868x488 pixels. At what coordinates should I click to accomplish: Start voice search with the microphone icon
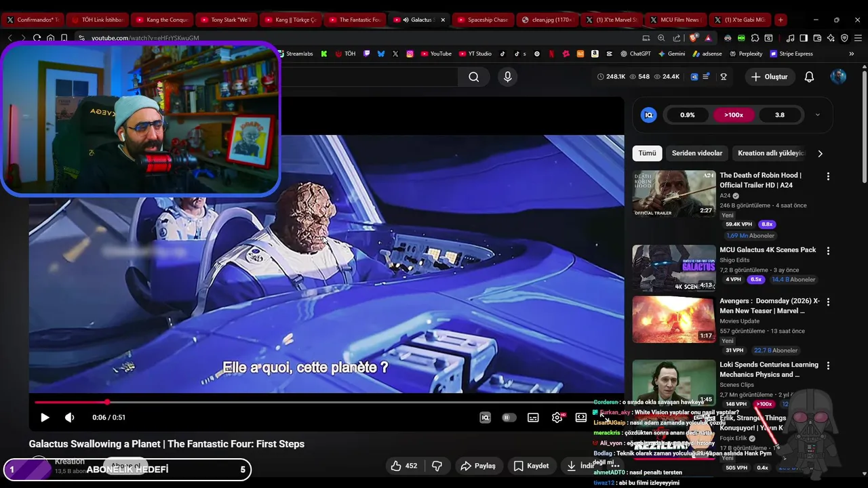coord(507,77)
